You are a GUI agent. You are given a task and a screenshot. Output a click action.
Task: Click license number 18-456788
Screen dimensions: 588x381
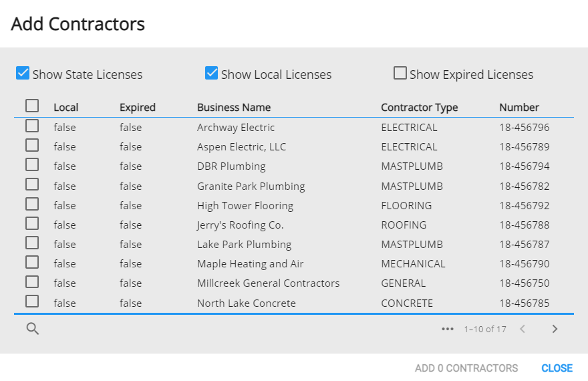(525, 225)
